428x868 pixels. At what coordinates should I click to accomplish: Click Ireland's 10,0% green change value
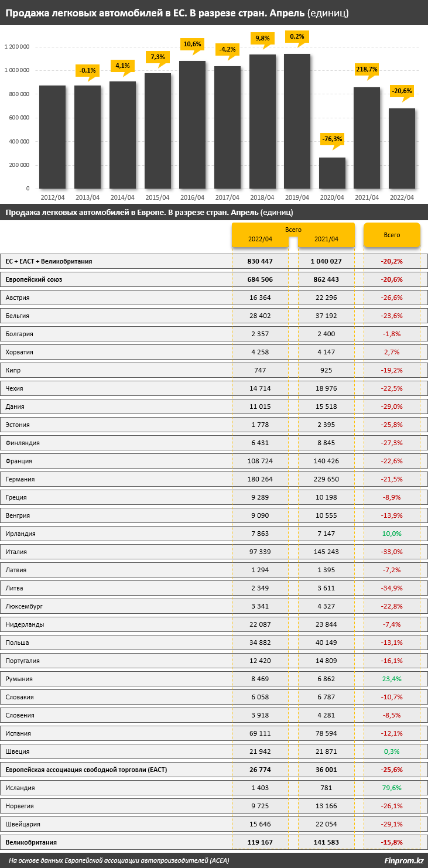[392, 534]
